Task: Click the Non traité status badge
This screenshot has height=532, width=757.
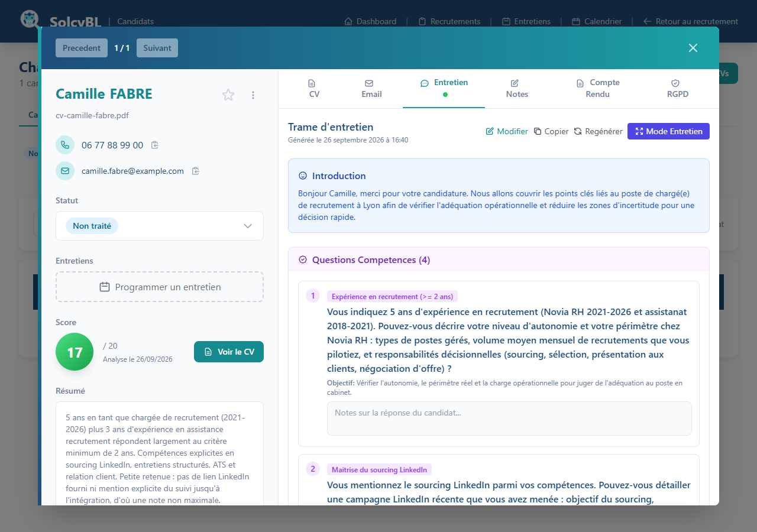Action: click(x=92, y=226)
